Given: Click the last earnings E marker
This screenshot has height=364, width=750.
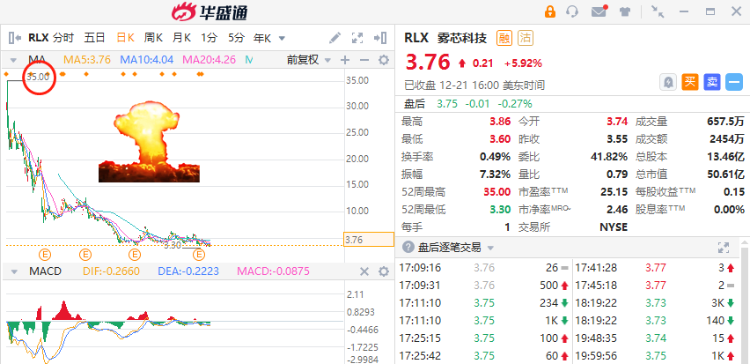Looking at the screenshot, I should pos(199,253).
